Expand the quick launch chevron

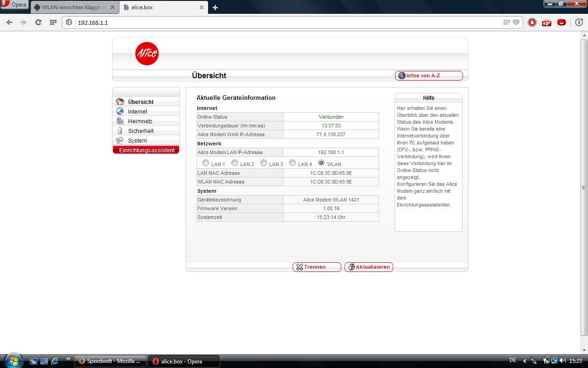click(x=68, y=359)
